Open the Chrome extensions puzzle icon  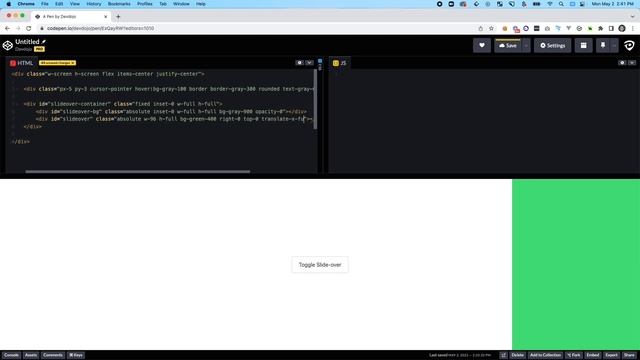(600, 28)
